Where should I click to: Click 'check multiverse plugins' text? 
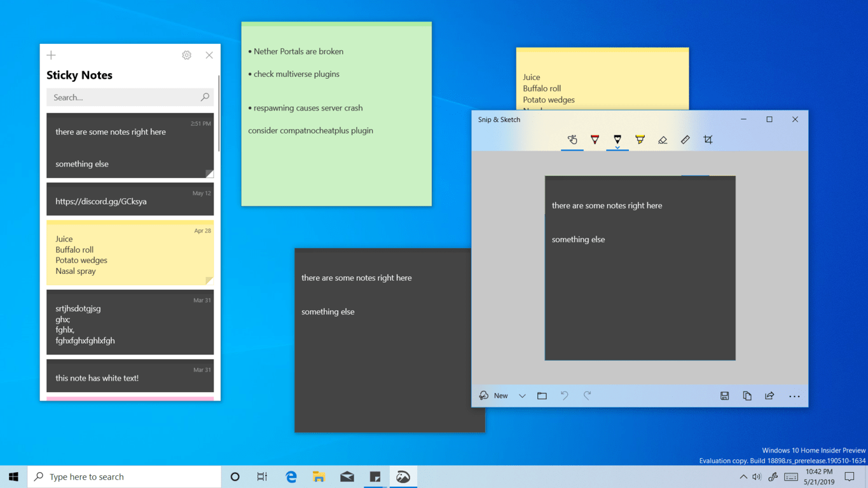296,74
